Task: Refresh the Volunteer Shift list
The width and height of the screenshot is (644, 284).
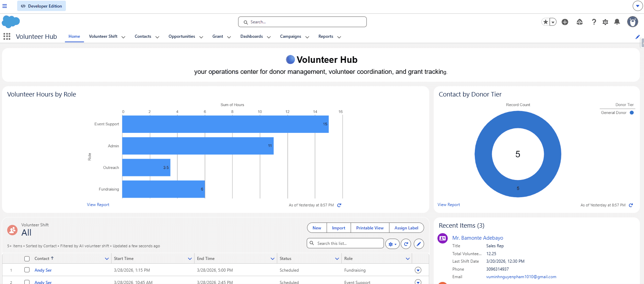Action: click(406, 244)
